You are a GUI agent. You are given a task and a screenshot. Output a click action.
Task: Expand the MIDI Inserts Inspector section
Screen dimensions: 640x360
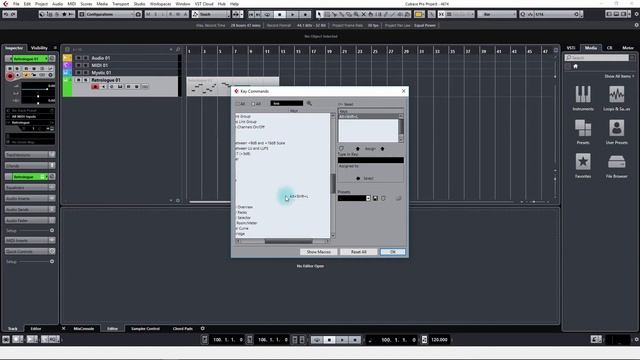30,240
